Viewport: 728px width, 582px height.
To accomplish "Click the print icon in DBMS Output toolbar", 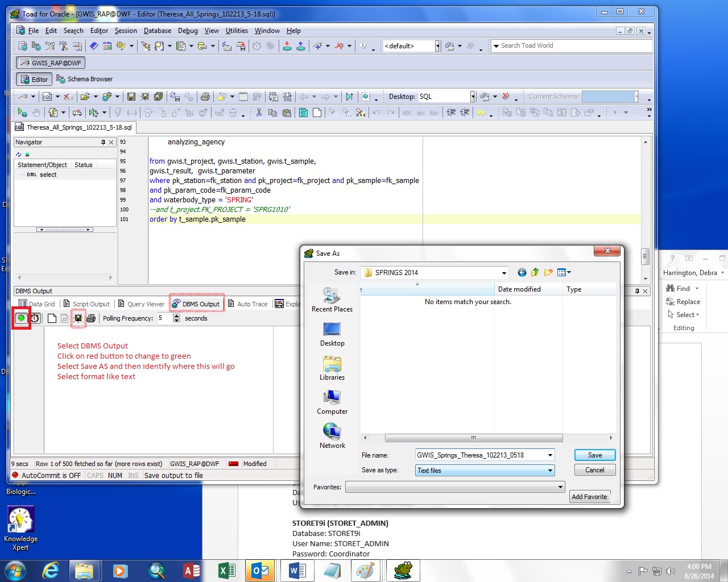I will point(91,318).
